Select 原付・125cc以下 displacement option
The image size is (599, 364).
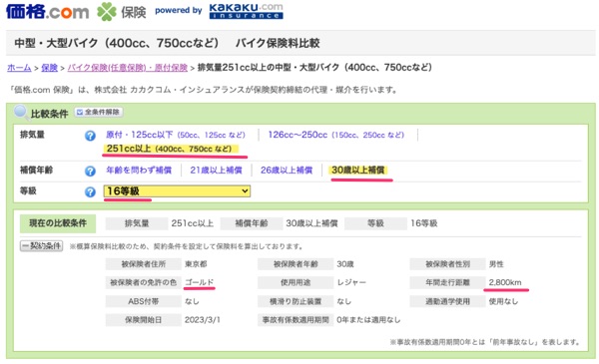pos(176,135)
